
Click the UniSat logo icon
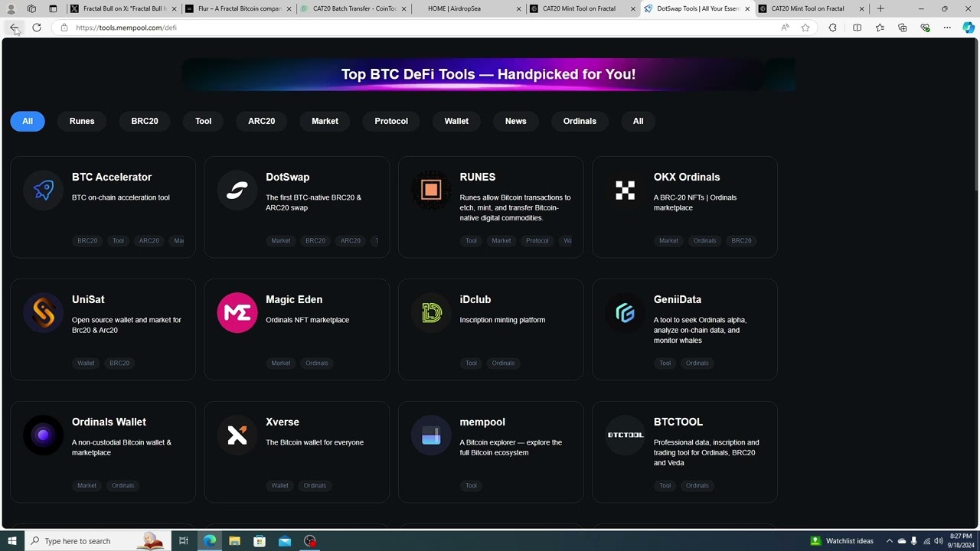[44, 313]
